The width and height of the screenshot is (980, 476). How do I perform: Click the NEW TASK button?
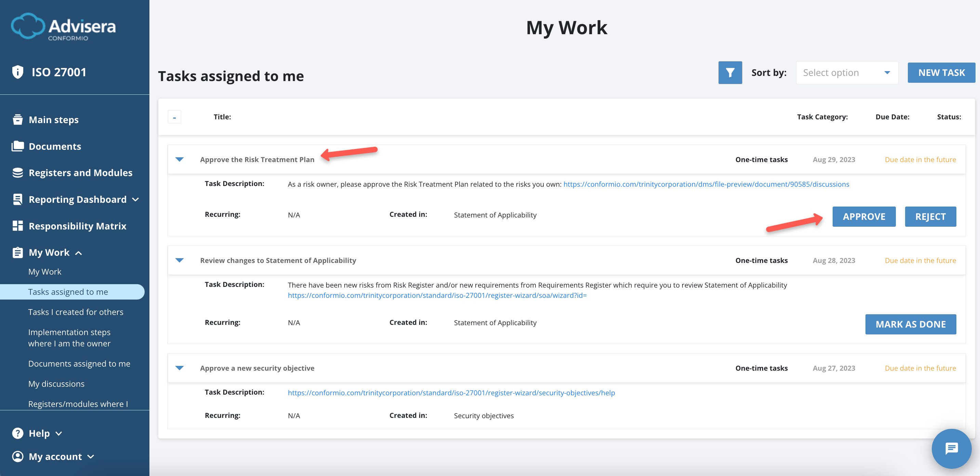click(941, 72)
